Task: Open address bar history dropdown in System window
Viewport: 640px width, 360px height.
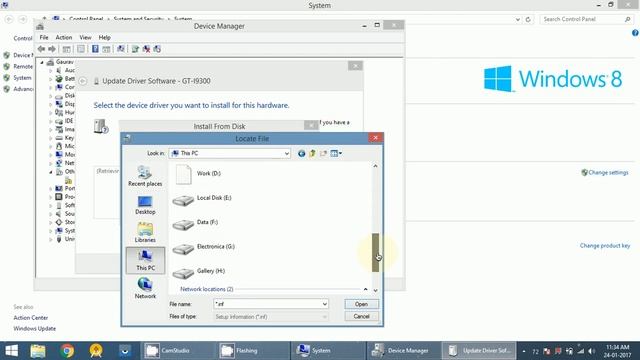Action: pos(518,19)
